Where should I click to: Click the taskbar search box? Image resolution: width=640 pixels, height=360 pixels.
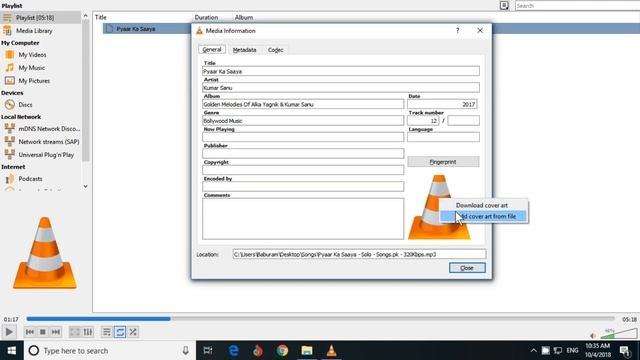click(110, 351)
